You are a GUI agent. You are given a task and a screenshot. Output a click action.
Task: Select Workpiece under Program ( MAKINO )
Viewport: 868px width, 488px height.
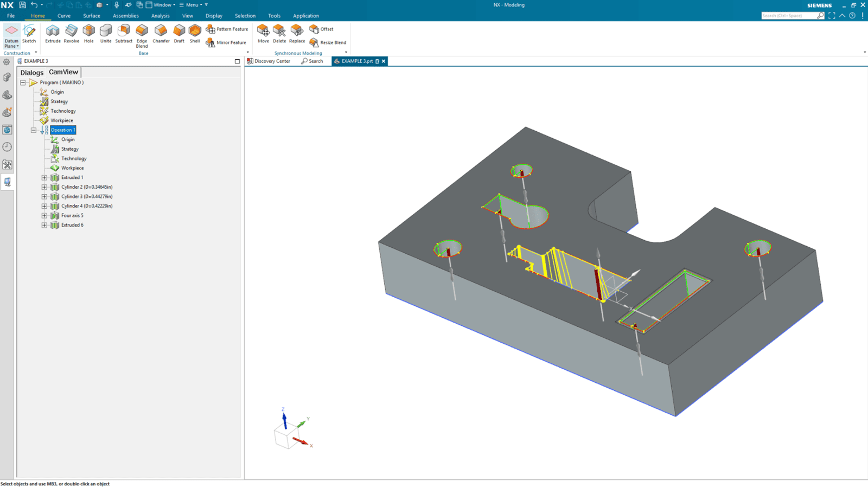(62, 120)
